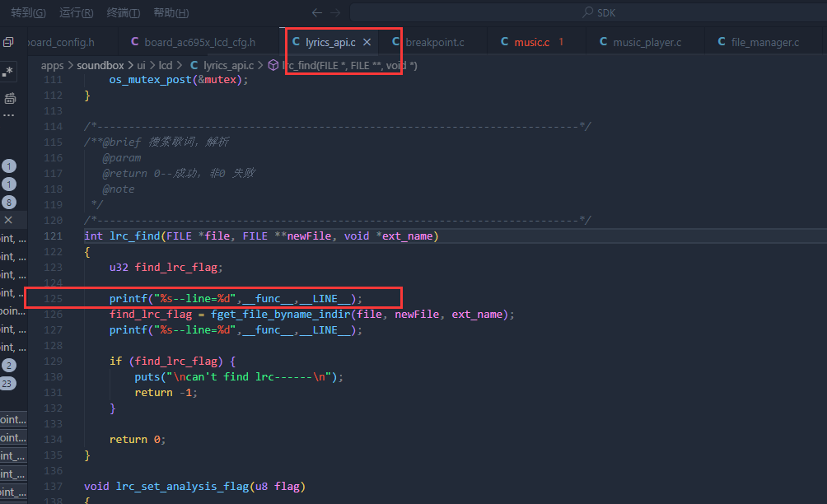Open the SDK command center search field
827x504 pixels.
coord(588,12)
